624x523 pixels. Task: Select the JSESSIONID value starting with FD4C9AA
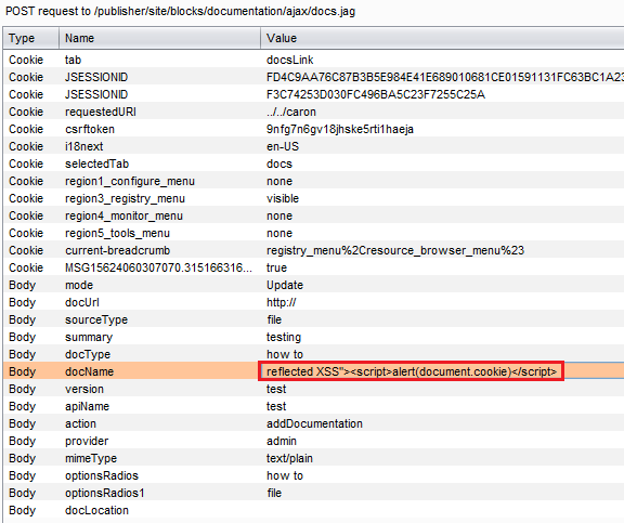pyautogui.click(x=445, y=77)
